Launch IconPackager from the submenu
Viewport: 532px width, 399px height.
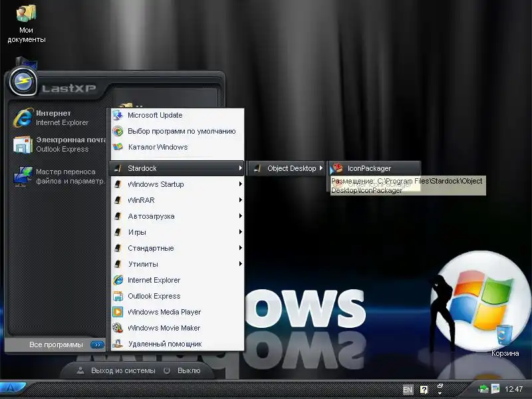pos(375,168)
